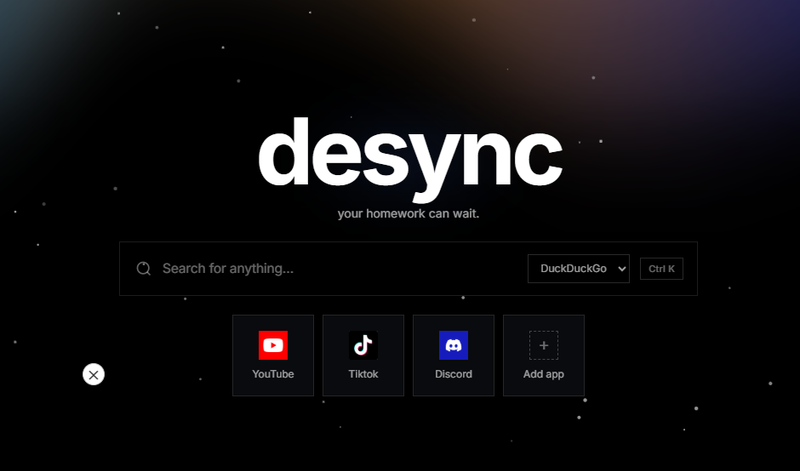Viewport: 800px width, 471px height.
Task: Click the Add app plus tile
Action: pyautogui.click(x=544, y=355)
